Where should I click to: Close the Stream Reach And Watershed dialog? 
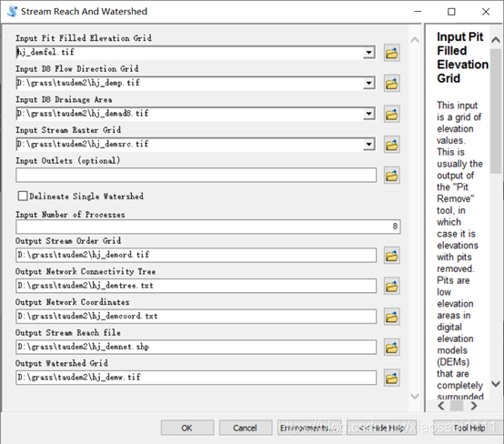tap(486, 12)
